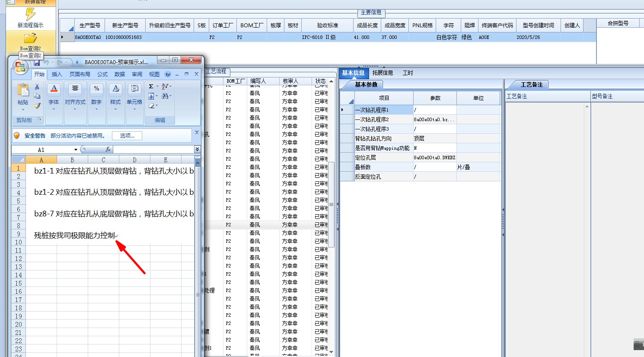Open clipboard dialog launcher in 剪贴板 group
The image size is (644, 357).
40,120
